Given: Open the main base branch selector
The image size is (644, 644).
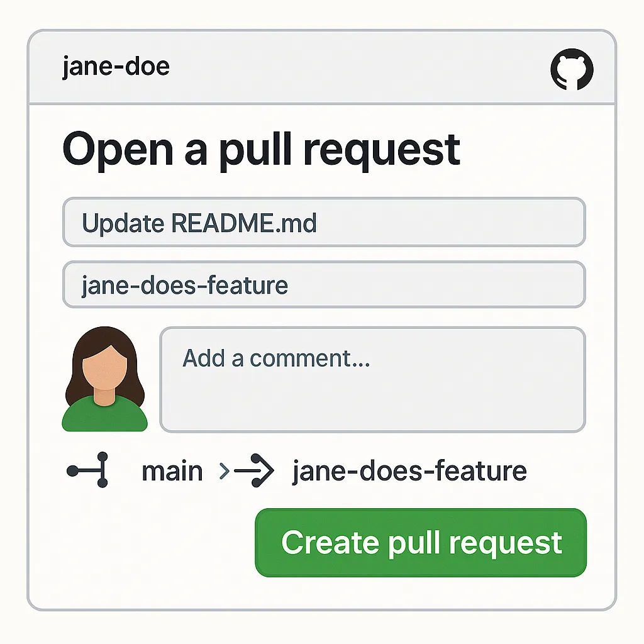Looking at the screenshot, I should [x=172, y=471].
